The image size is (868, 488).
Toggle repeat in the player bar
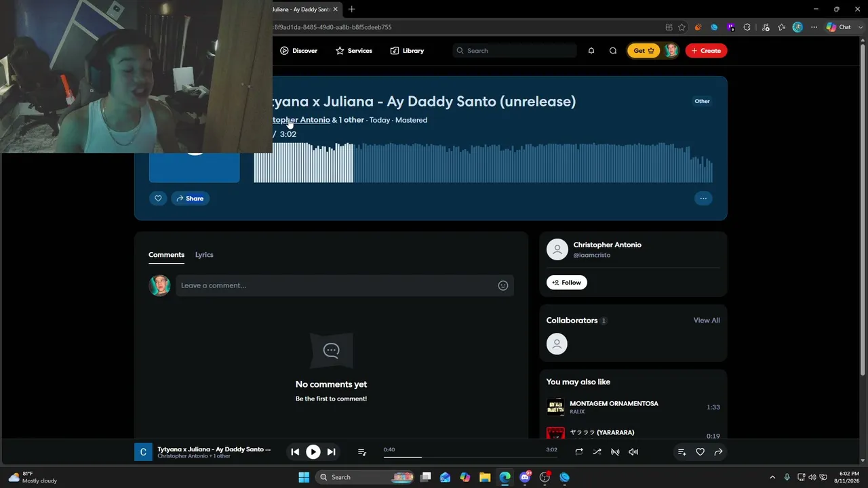[579, 452]
